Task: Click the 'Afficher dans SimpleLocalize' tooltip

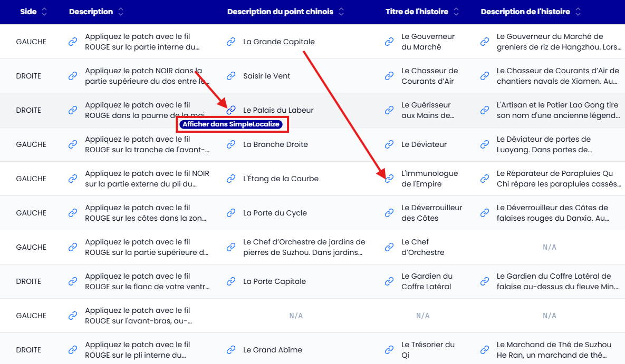Action: 233,125
